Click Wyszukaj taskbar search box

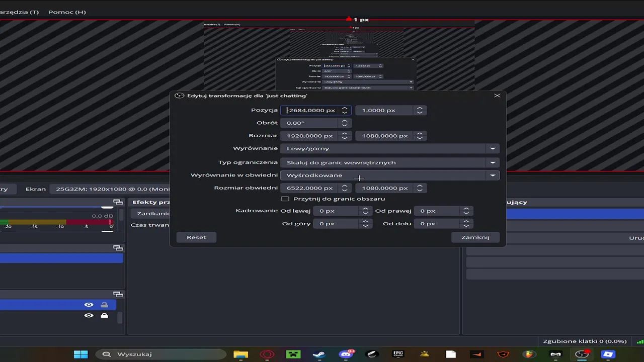pyautogui.click(x=160, y=354)
